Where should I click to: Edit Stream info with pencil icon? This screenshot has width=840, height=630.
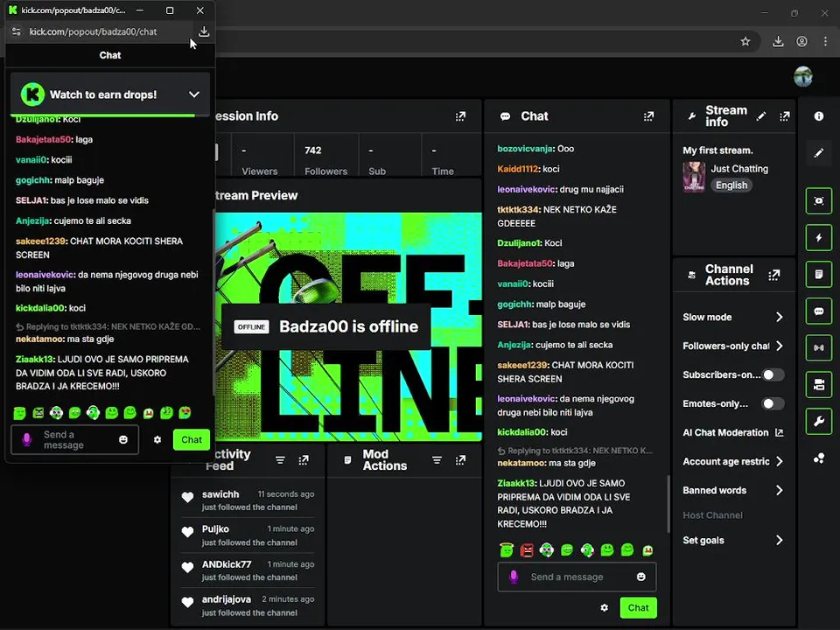[x=760, y=116]
